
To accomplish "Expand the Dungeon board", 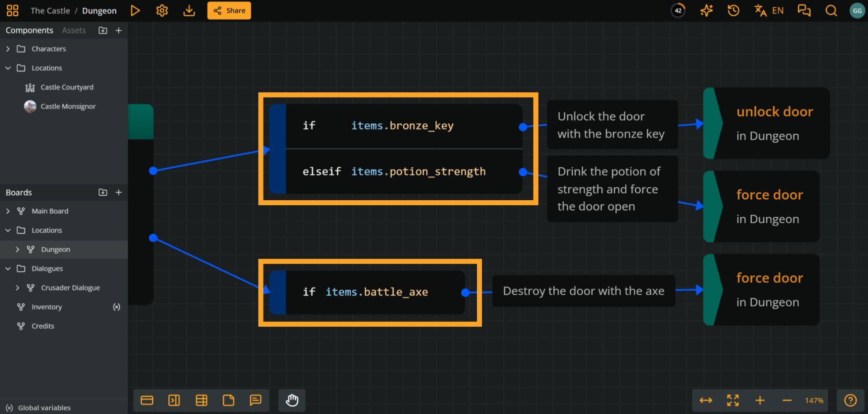I will point(17,249).
